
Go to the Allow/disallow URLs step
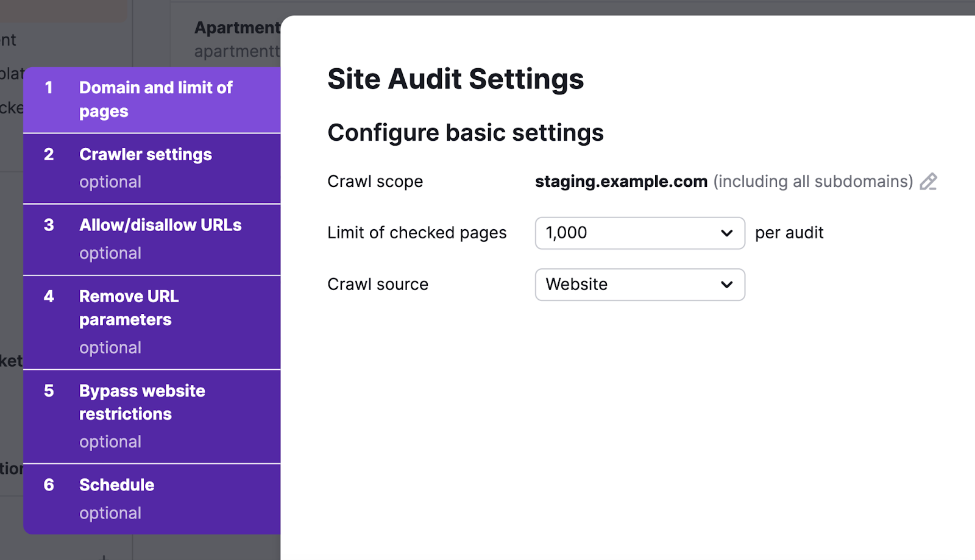[x=160, y=225]
